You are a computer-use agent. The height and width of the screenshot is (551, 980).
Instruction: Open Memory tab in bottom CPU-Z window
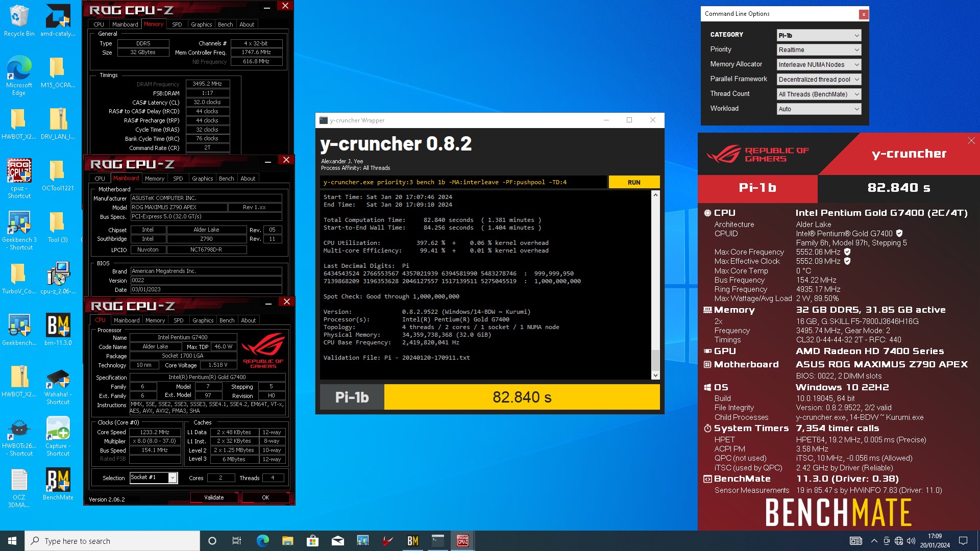pos(155,320)
